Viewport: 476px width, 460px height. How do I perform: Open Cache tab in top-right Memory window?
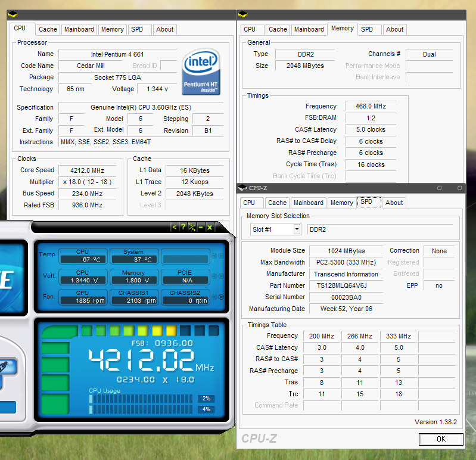pos(278,29)
